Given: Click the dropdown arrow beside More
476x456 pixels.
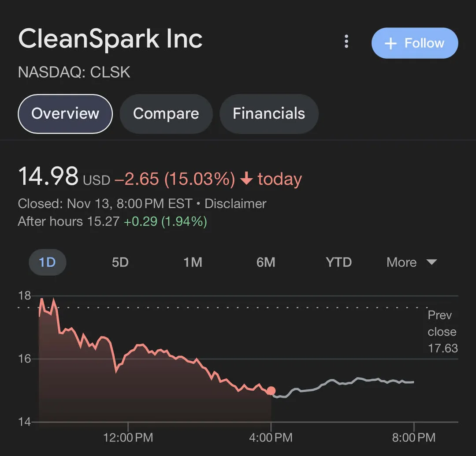Looking at the screenshot, I should pyautogui.click(x=432, y=262).
